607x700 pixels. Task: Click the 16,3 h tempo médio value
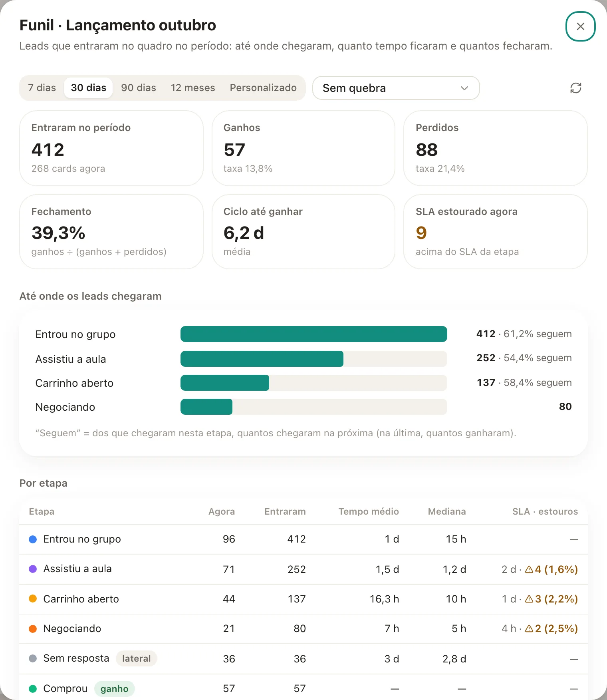tap(384, 599)
